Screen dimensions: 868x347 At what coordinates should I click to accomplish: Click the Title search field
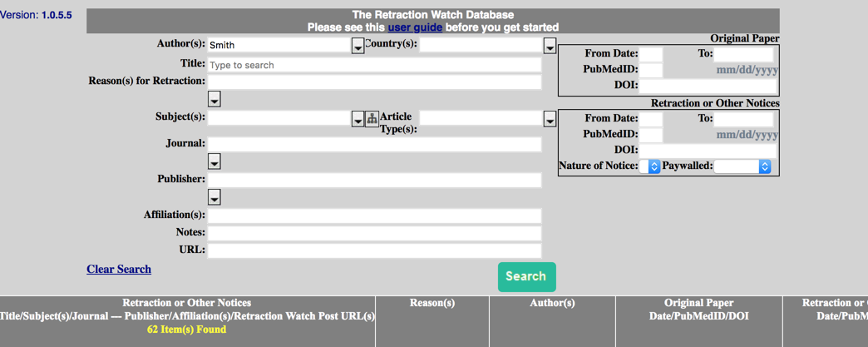click(374, 65)
